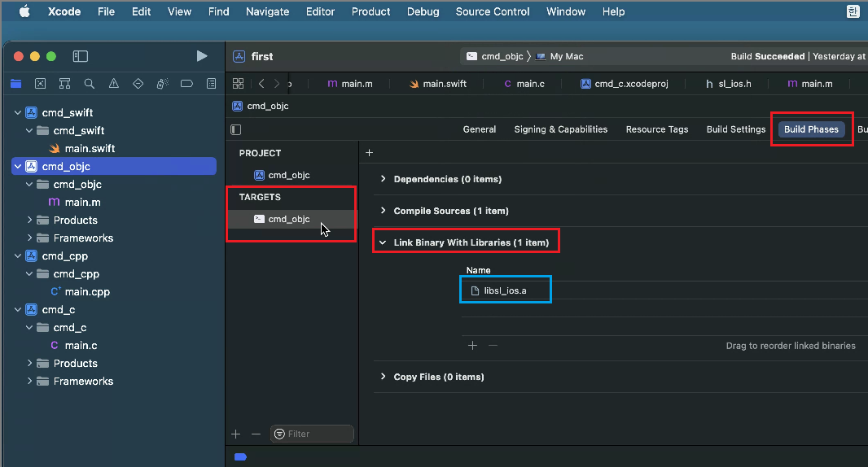Toggle the navigator sidebar visibility

point(81,56)
